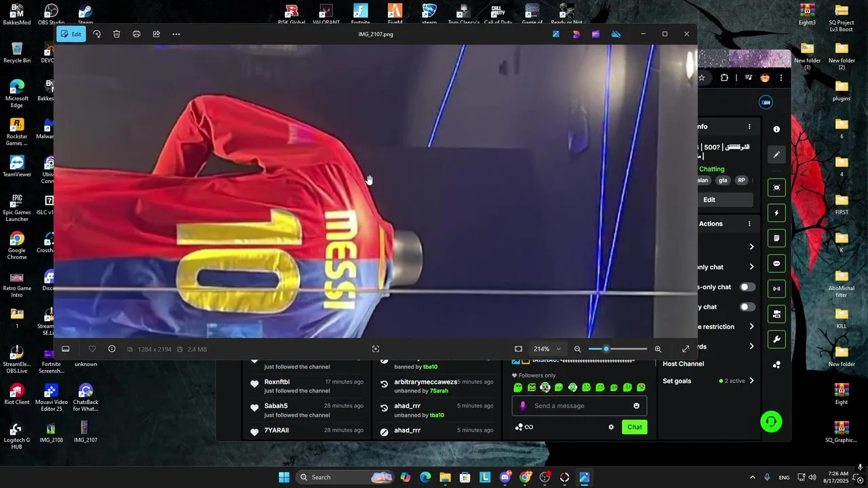Zoom in with the plus magnifier
The height and width of the screenshot is (488, 868).
point(658,349)
